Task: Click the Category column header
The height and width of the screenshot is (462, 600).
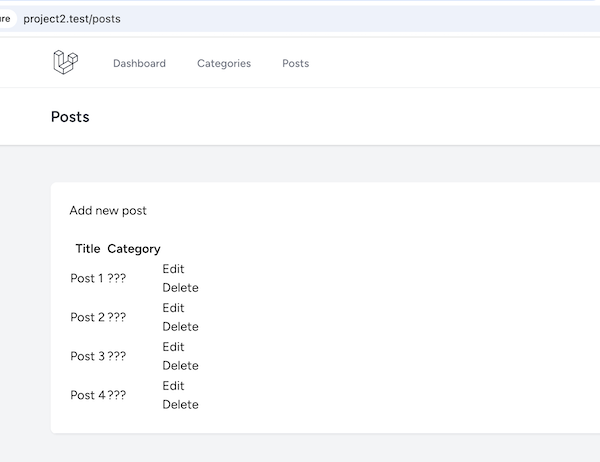Action: click(134, 249)
